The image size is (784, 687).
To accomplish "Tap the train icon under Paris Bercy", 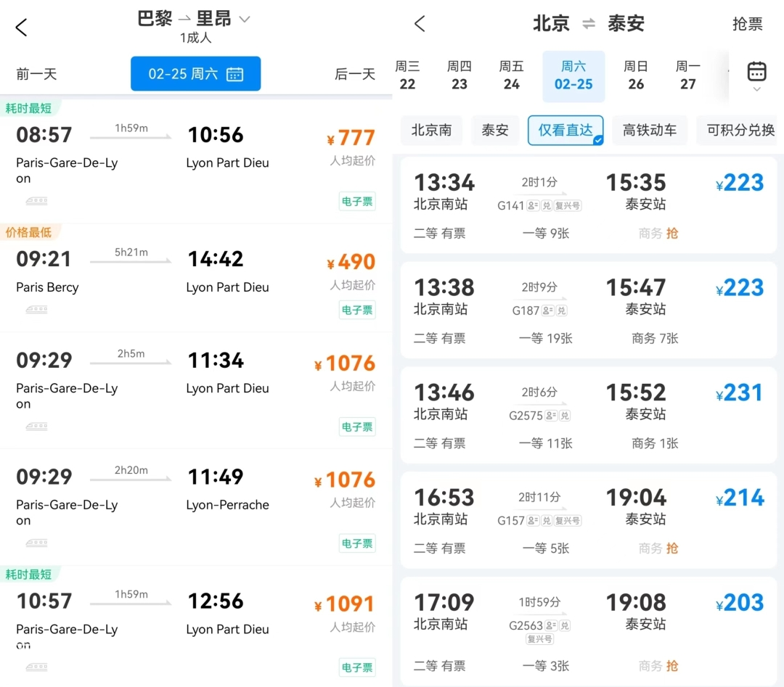I will tap(36, 309).
